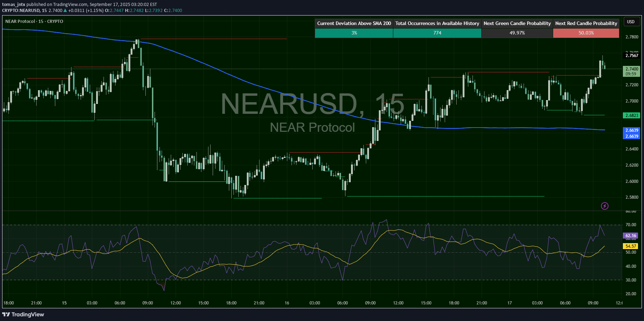Click the current price label 2.7400
Screen dimensions: 644x321
click(x=632, y=69)
